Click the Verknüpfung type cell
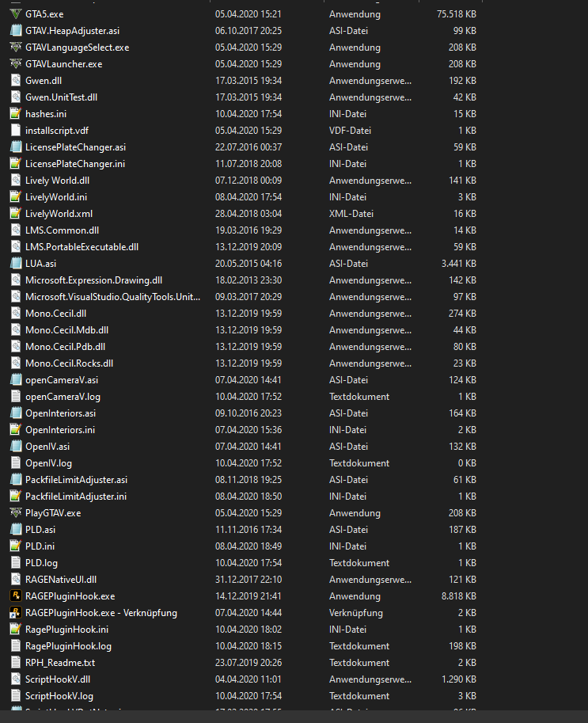Screen dimensions: 588x723 (x=356, y=613)
